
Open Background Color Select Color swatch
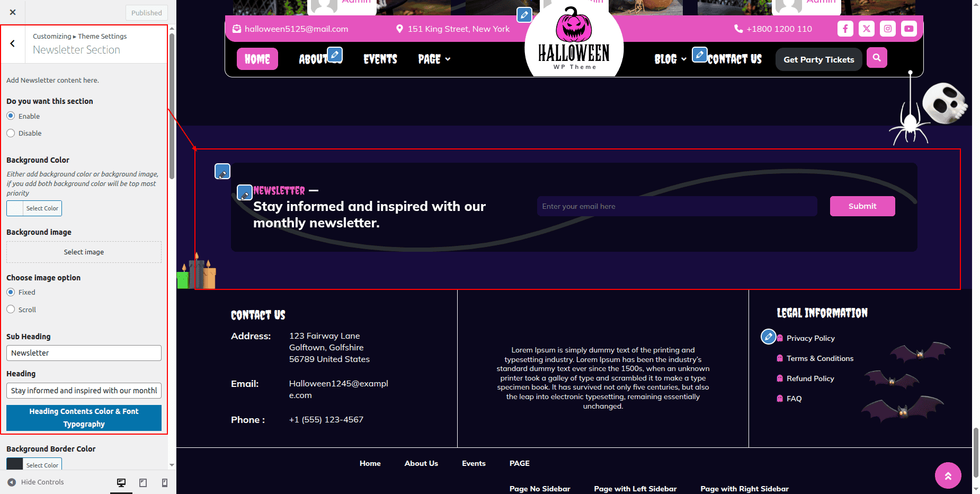point(34,208)
